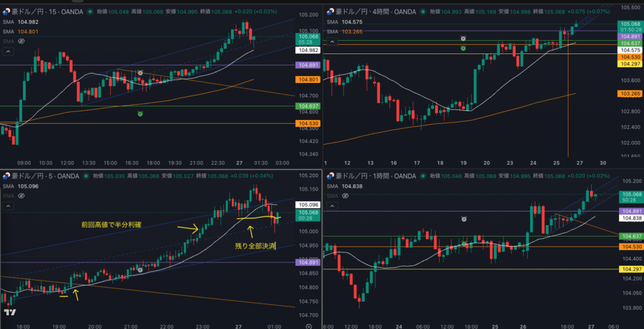Screen dimensions: 644x329
Task: Click the gray alert clock on 4-hour chart
Action: pos(463,38)
